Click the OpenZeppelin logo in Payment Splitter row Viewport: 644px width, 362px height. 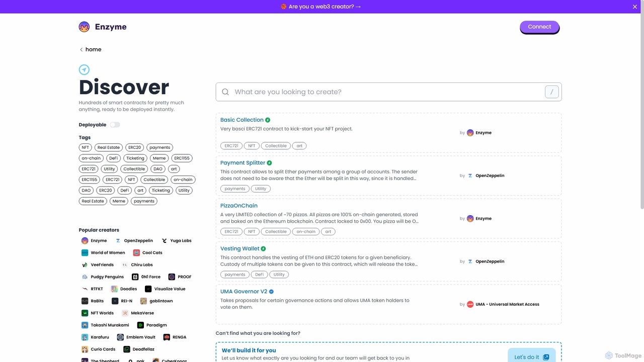(470, 175)
